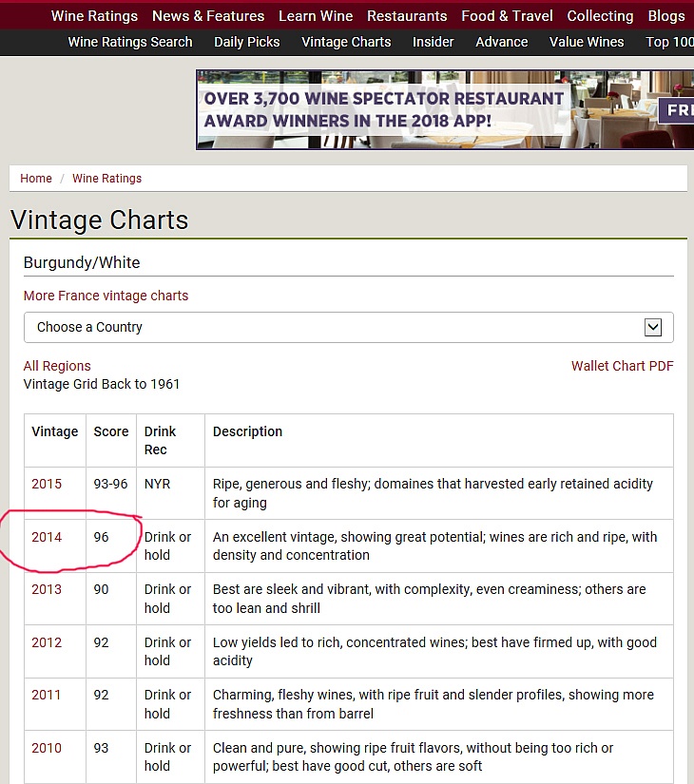The image size is (694, 784).
Task: Open the Collecting menu item
Action: 600,16
